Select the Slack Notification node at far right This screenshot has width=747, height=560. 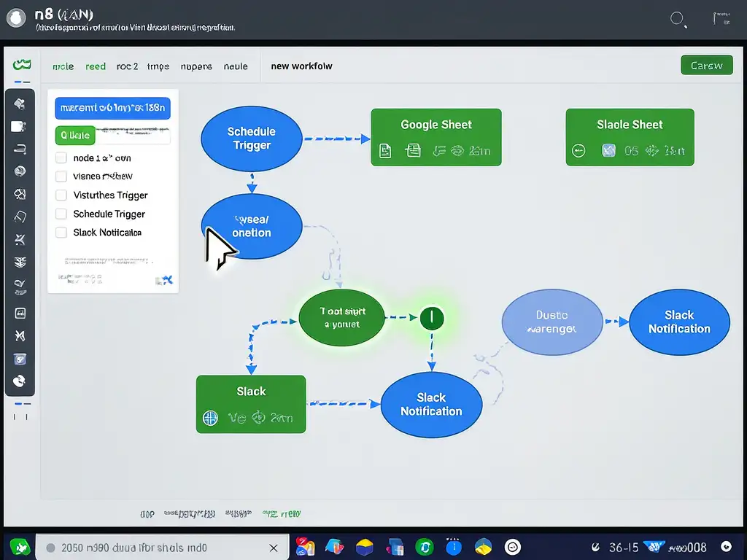tap(679, 322)
